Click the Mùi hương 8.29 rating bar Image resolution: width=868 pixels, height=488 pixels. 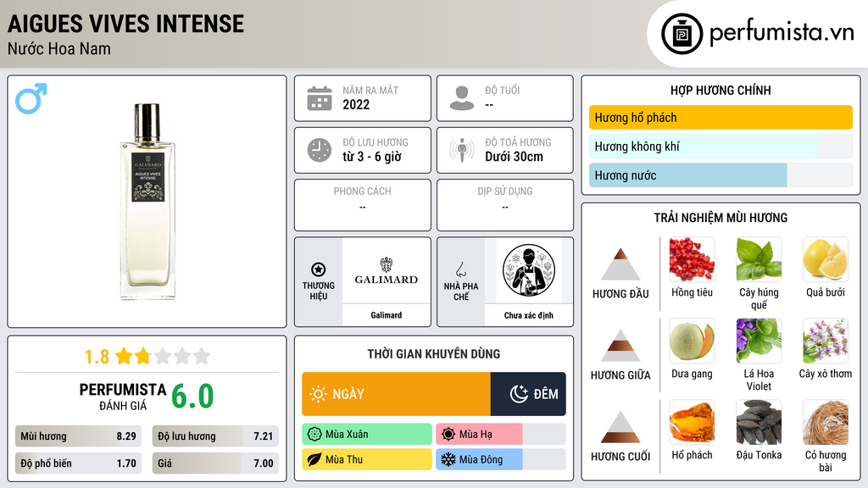click(78, 436)
